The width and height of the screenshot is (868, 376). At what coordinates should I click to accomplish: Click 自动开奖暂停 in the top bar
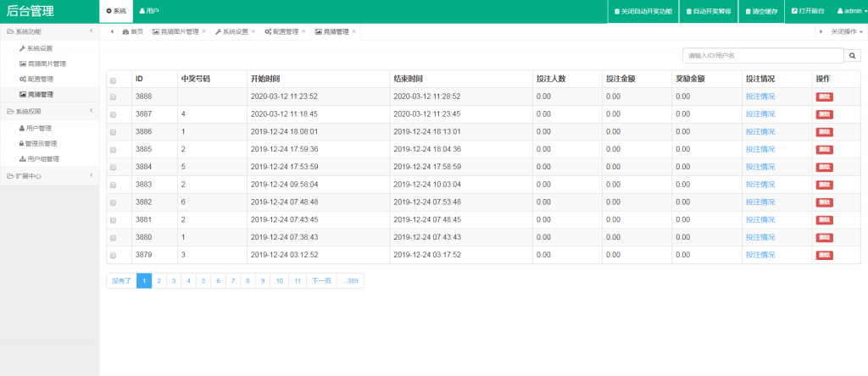709,12
